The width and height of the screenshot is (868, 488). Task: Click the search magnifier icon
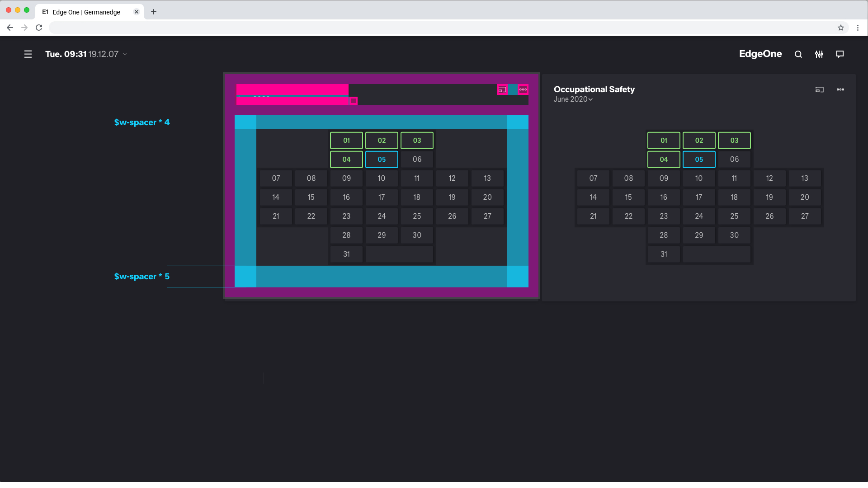[x=798, y=54]
